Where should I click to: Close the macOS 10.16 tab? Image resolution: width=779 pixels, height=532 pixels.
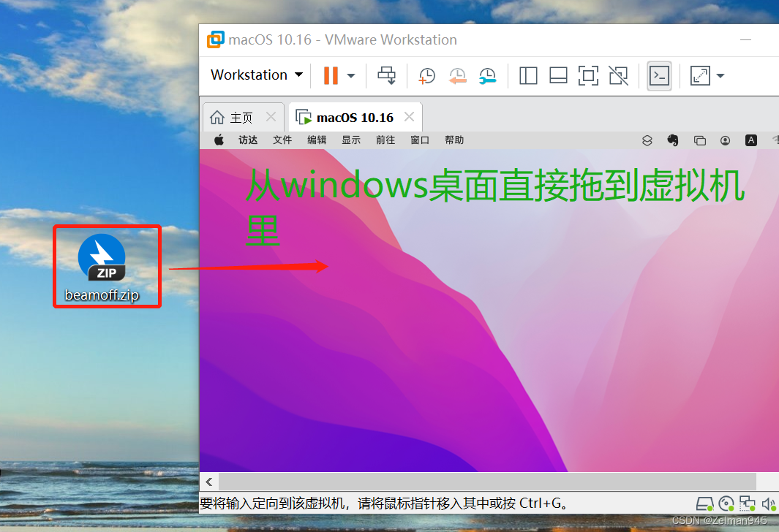tap(410, 117)
